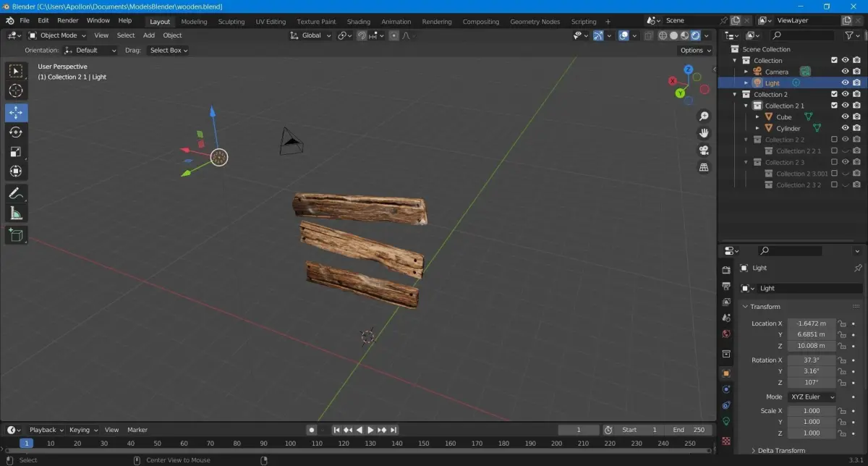
Task: Open the Collection properties tab
Action: point(726,354)
